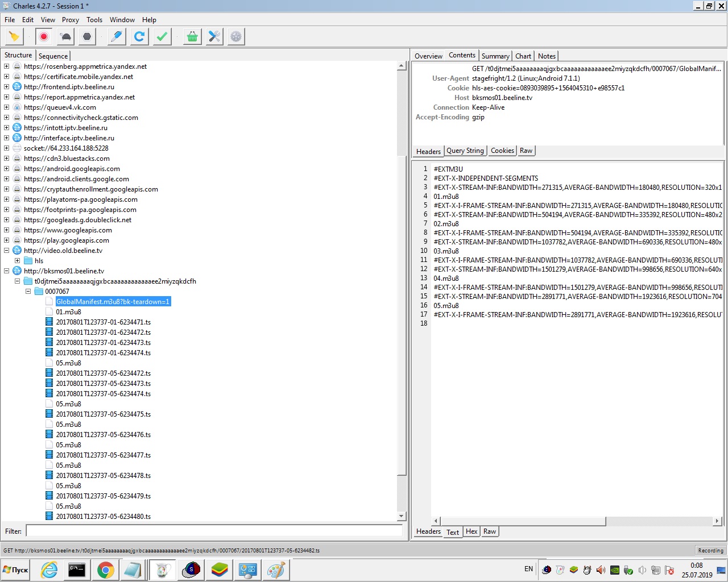728x582 pixels.
Task: Expand the cdn3.bluestacks.com host node
Action: (x=6, y=159)
